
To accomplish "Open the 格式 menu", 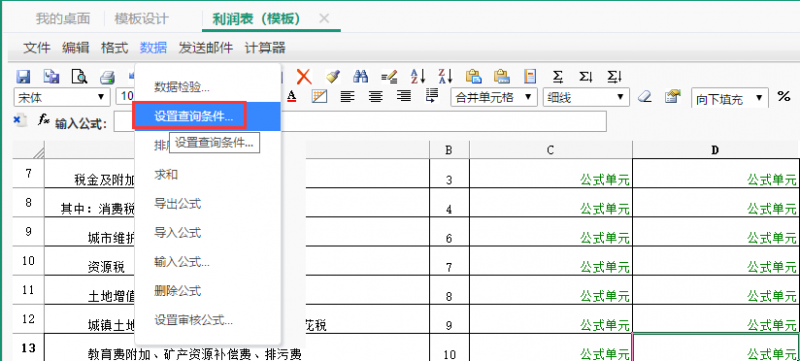I will click(x=114, y=48).
